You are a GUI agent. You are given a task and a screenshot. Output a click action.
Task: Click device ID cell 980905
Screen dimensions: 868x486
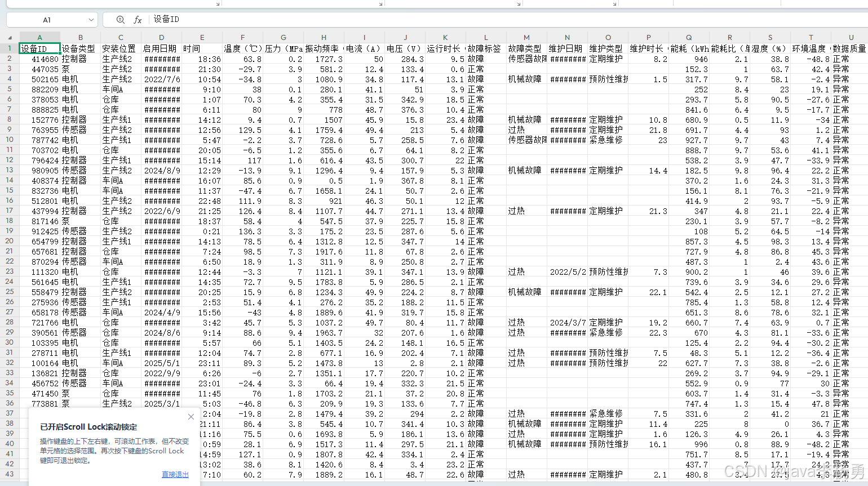coord(39,170)
